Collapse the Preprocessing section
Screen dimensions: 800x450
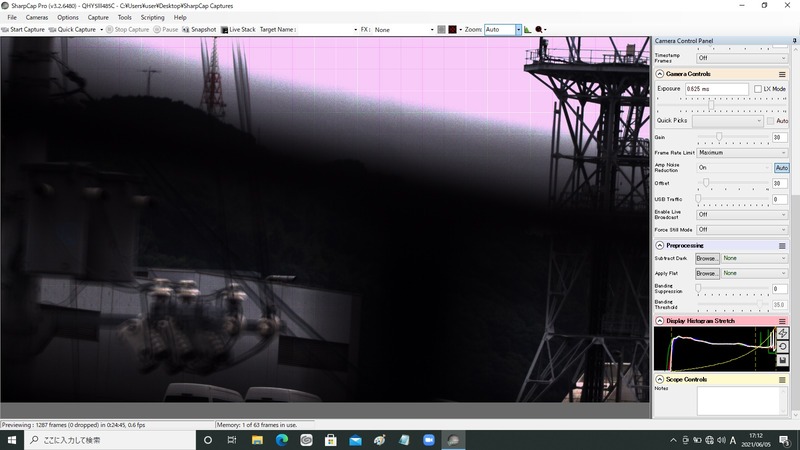(660, 245)
